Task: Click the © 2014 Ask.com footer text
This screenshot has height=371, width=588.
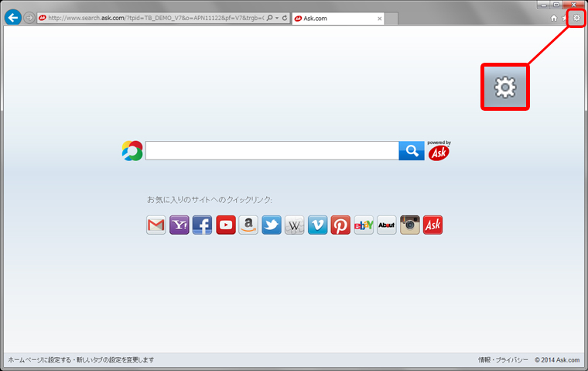Action: tap(557, 359)
